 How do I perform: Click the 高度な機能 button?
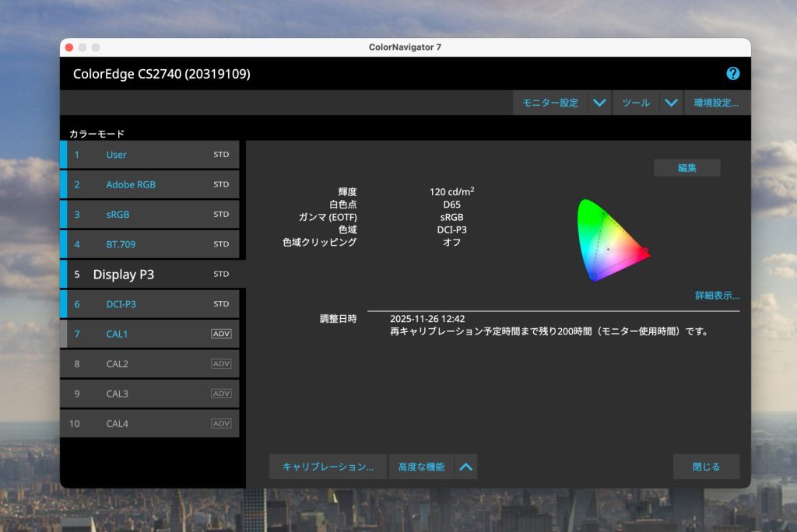[x=421, y=467]
